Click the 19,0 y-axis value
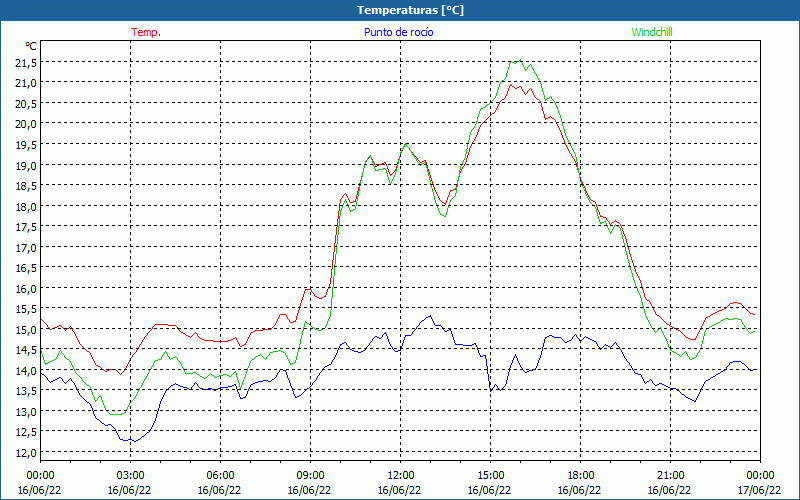This screenshot has height=500, width=800. pos(26,165)
